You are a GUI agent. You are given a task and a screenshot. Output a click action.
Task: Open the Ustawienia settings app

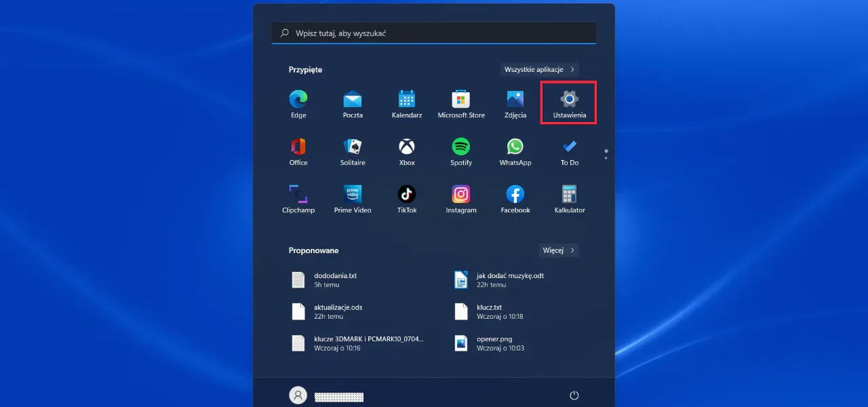click(x=568, y=102)
